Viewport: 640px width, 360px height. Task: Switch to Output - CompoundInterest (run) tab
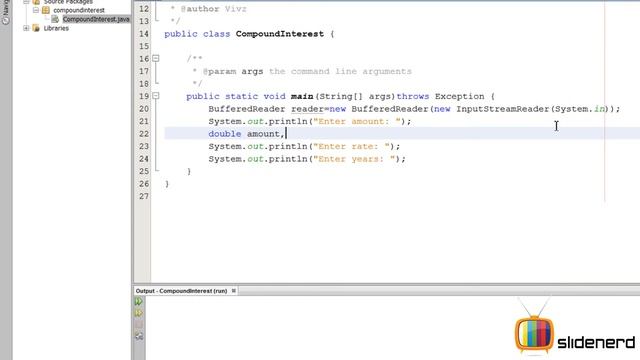pyautogui.click(x=181, y=291)
